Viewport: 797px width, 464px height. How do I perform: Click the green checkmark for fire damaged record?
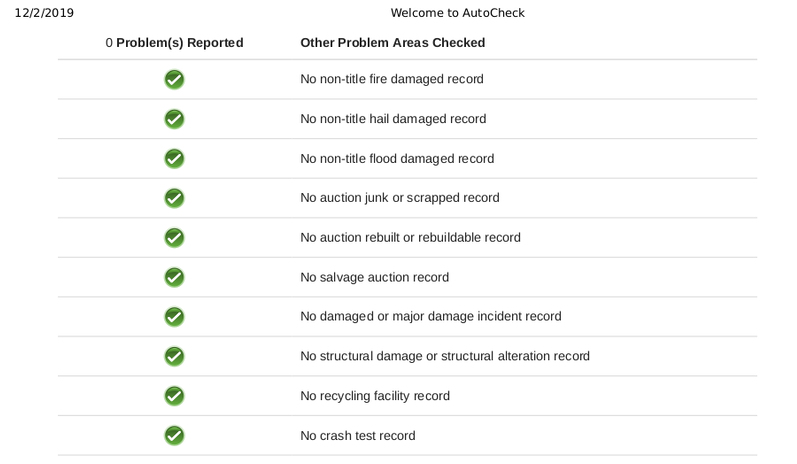click(174, 79)
